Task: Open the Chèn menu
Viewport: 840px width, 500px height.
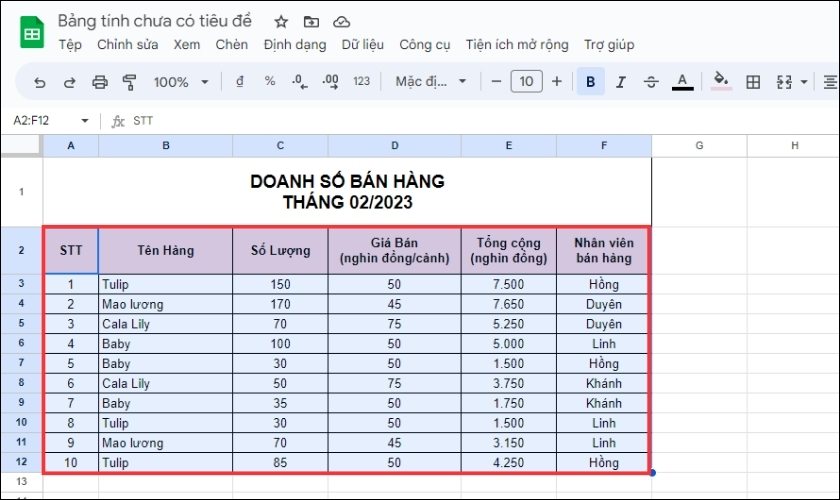Action: (x=231, y=45)
